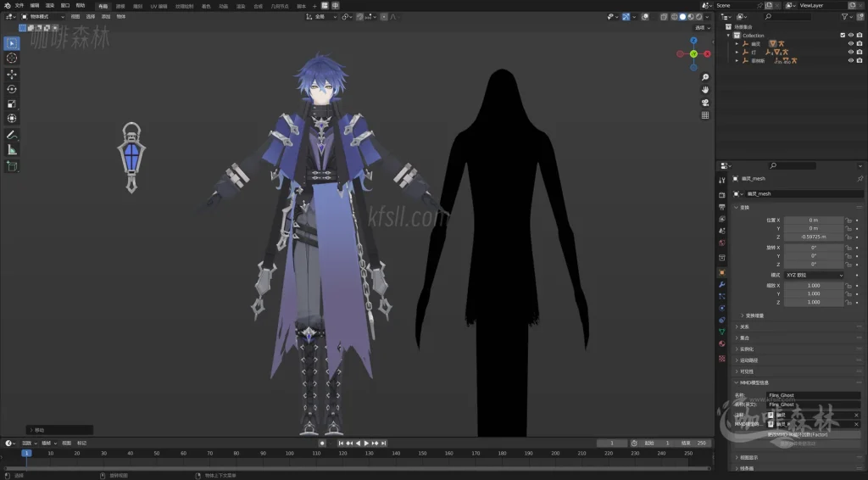
Task: Open the Tool properties tab
Action: (722, 181)
